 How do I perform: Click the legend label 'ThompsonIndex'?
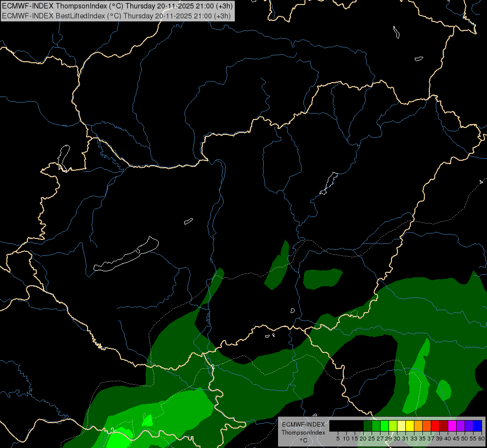[303, 433]
